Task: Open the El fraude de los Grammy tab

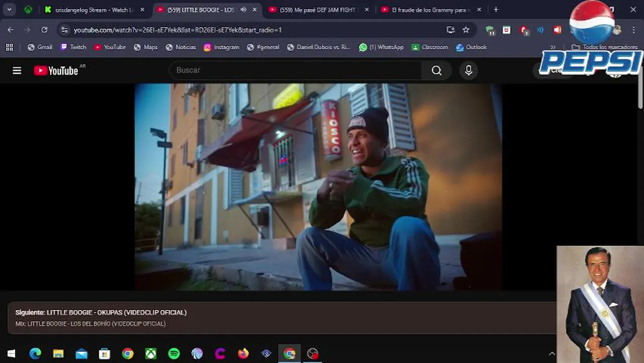Action: 431,10
